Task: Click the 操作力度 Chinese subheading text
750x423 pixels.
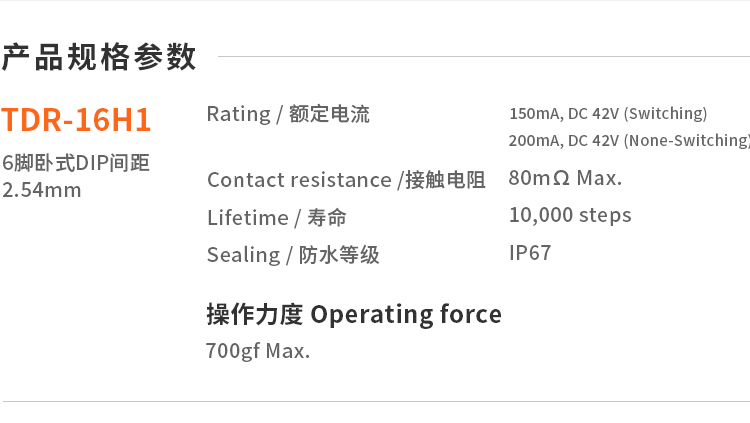Action: click(x=254, y=314)
